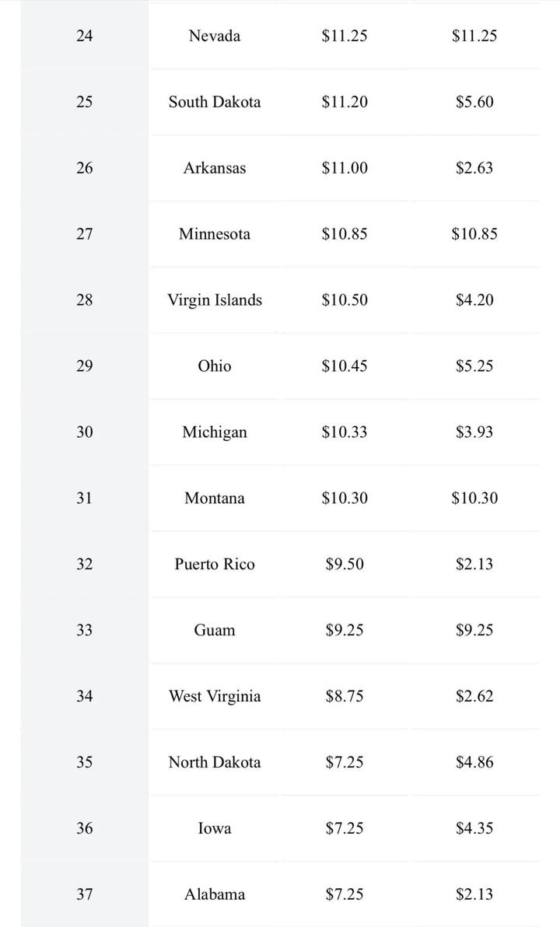
Task: Select the $2.63 tipped wage for Arkansas
Action: [x=474, y=168]
